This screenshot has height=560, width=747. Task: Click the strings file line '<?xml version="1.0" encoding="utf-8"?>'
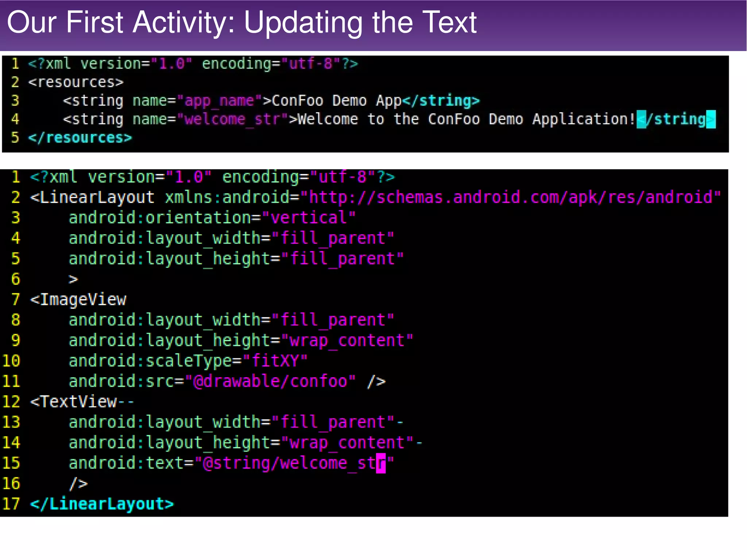tap(193, 64)
